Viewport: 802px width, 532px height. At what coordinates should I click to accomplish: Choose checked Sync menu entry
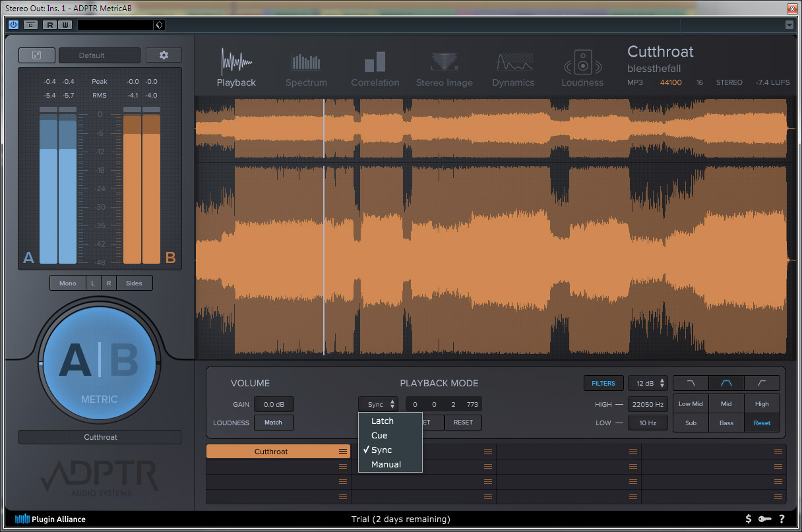390,450
